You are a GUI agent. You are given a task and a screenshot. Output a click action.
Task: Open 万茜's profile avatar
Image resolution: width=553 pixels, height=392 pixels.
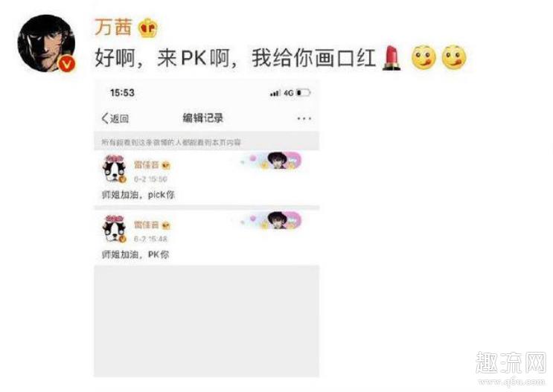[47, 43]
